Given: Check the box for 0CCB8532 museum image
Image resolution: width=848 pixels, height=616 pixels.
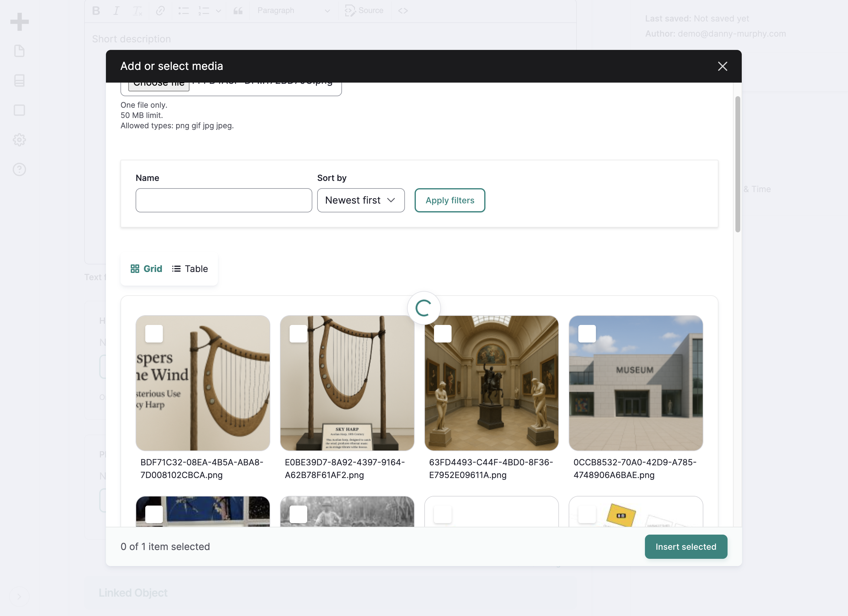Looking at the screenshot, I should 587,333.
